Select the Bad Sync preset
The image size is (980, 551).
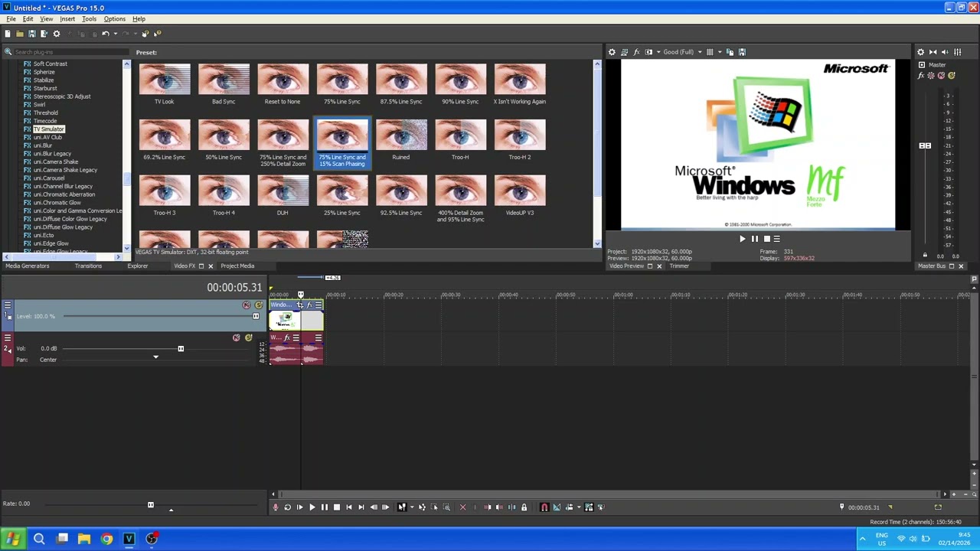click(x=224, y=84)
